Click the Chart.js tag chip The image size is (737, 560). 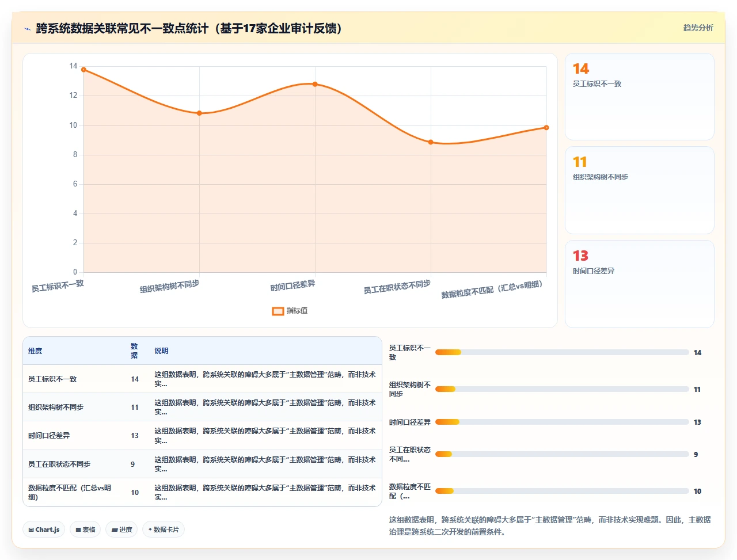pyautogui.click(x=44, y=529)
